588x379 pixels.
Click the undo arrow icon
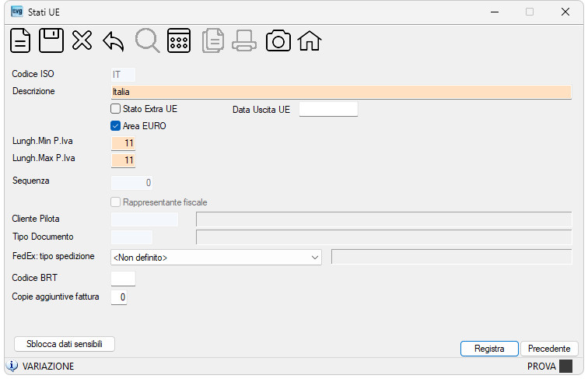[114, 41]
